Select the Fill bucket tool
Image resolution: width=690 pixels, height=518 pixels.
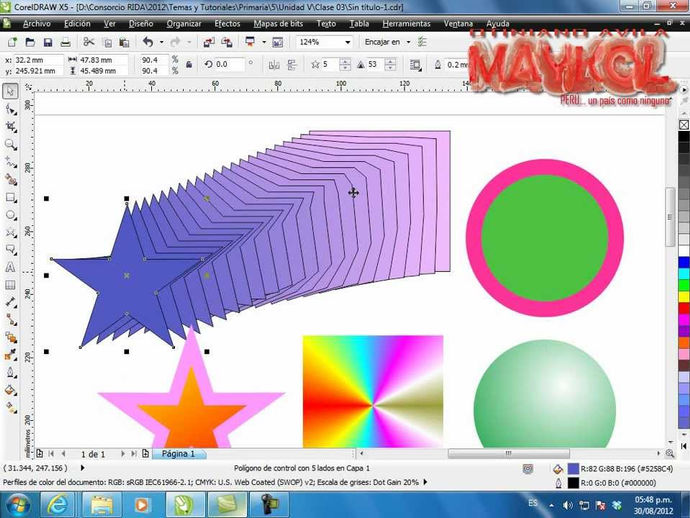pos(11,390)
